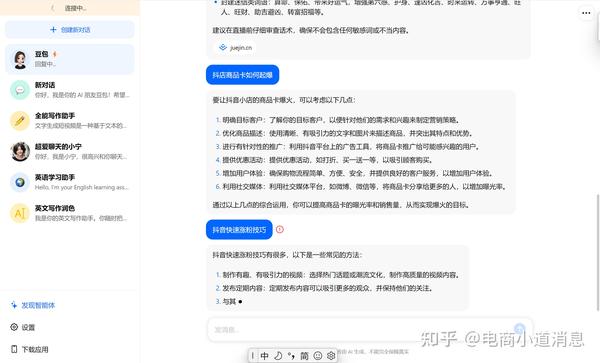The width and height of the screenshot is (600, 363).
Task: Click the 抖店商品卡如何起爆 message bubble
Action: click(x=243, y=75)
